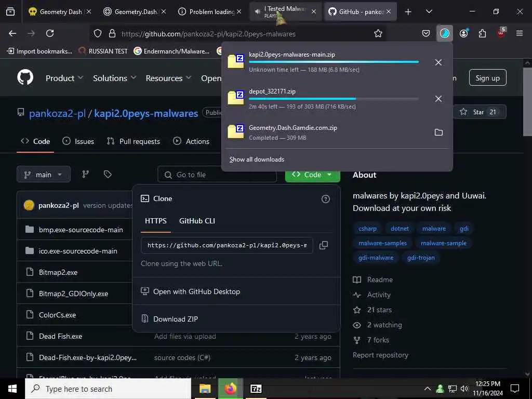Select the GitHub CLI clone tab

pyautogui.click(x=197, y=221)
